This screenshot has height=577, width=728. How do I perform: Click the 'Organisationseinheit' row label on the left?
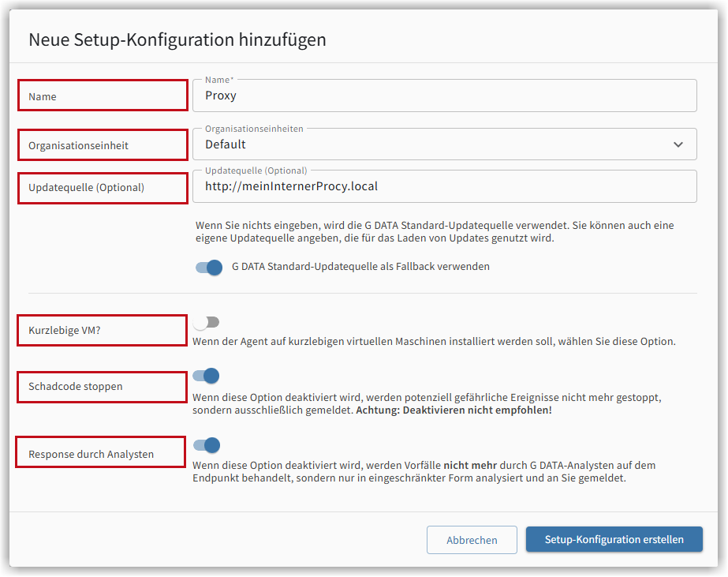tap(78, 145)
